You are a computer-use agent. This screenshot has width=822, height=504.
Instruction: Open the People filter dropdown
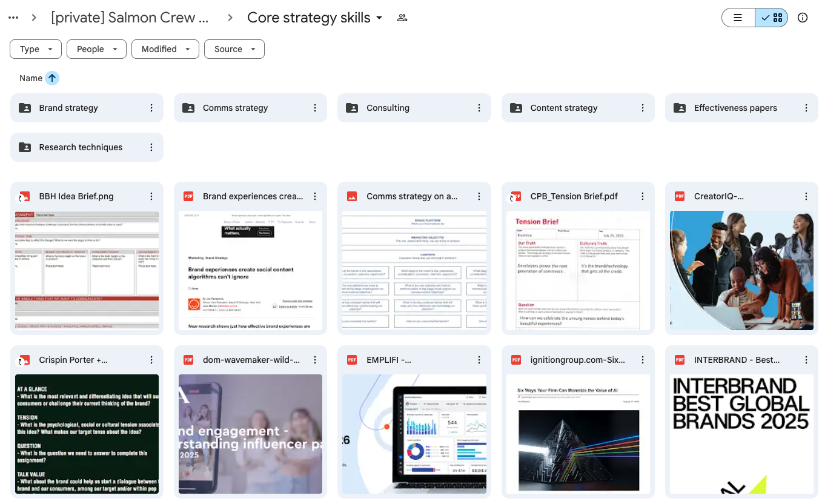tap(96, 49)
